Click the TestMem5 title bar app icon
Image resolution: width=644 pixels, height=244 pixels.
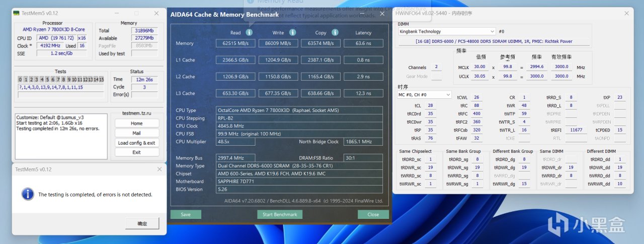17,13
